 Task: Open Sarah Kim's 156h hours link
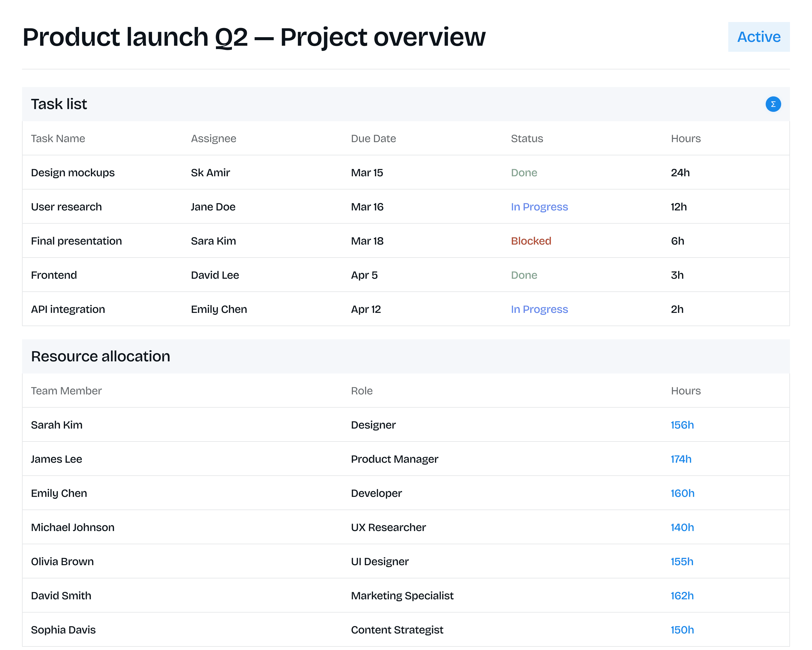pyautogui.click(x=682, y=425)
